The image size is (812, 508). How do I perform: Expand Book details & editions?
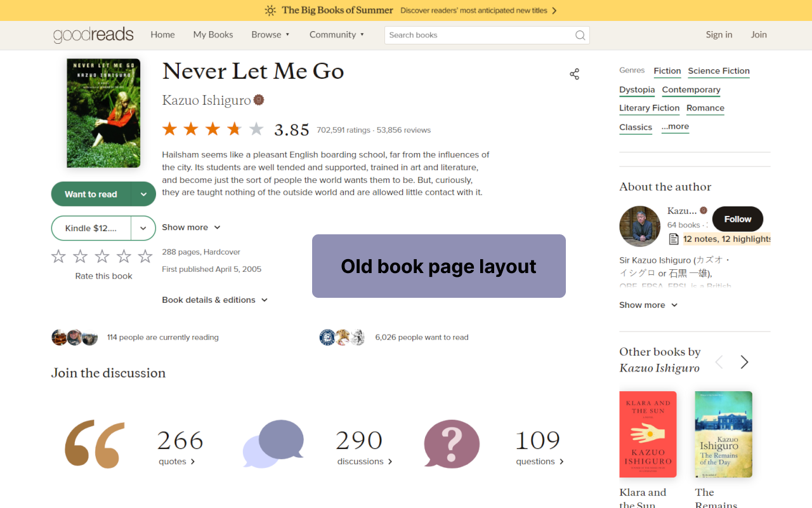coord(215,300)
